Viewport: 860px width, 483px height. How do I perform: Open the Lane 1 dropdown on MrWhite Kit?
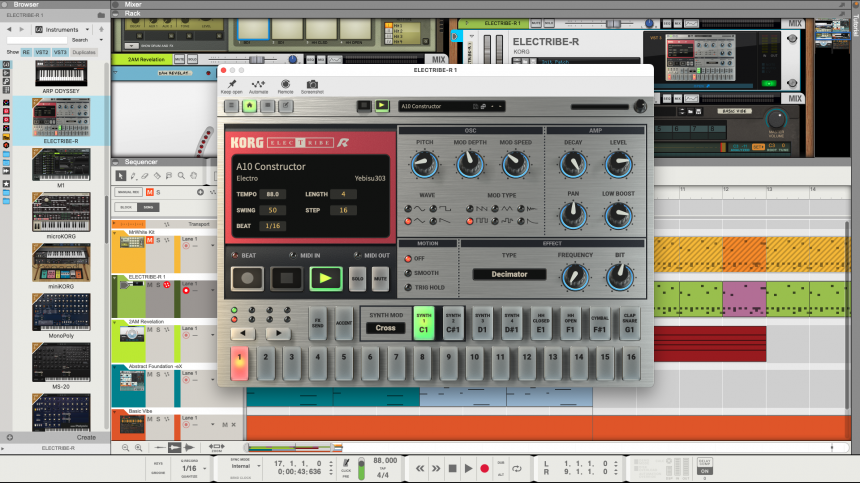213,246
